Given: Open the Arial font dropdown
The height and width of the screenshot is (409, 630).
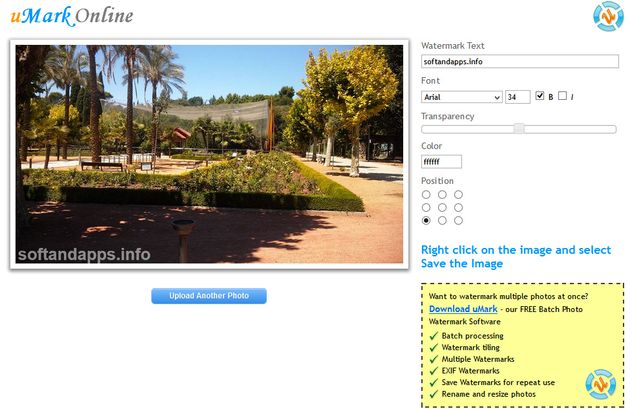Looking at the screenshot, I should click(x=461, y=97).
